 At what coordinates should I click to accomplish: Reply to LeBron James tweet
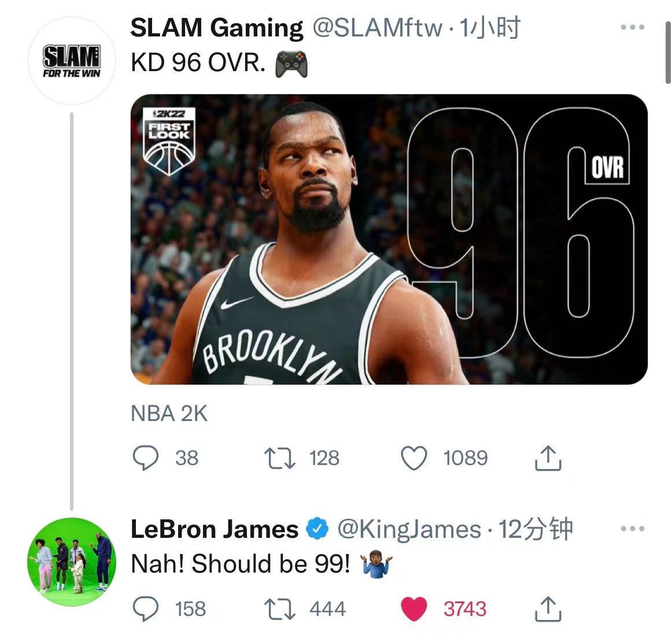click(146, 608)
